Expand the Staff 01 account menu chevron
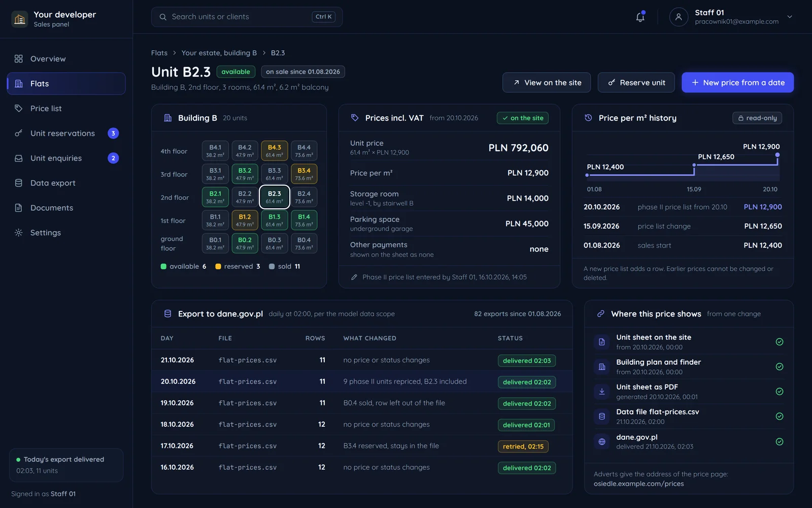This screenshot has width=812, height=508. [x=790, y=17]
